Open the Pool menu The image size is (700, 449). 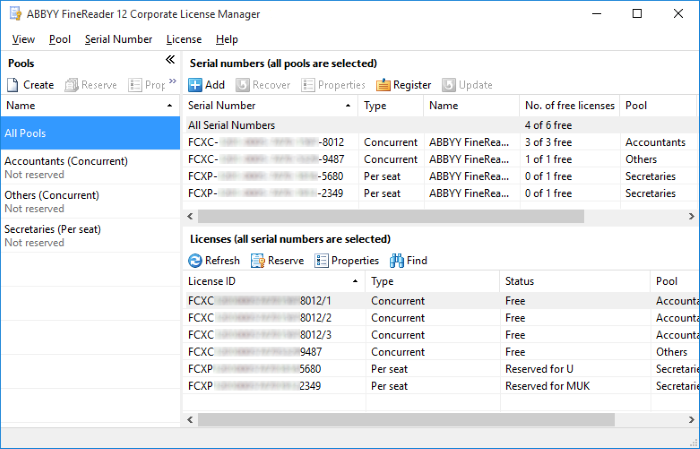tap(60, 39)
